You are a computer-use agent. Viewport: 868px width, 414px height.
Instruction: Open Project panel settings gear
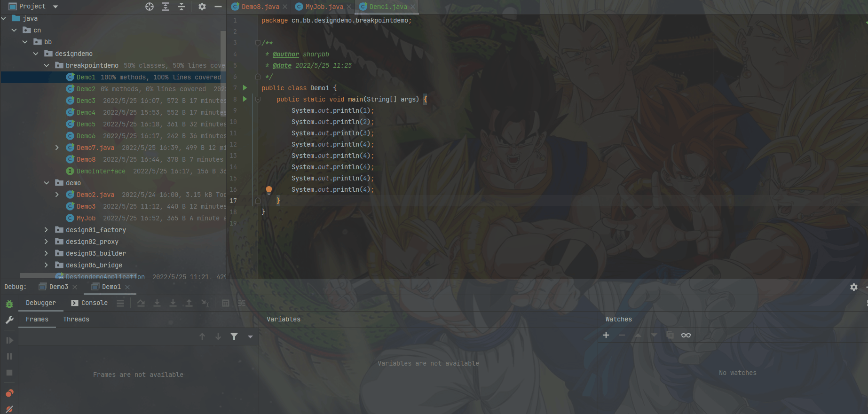point(202,7)
